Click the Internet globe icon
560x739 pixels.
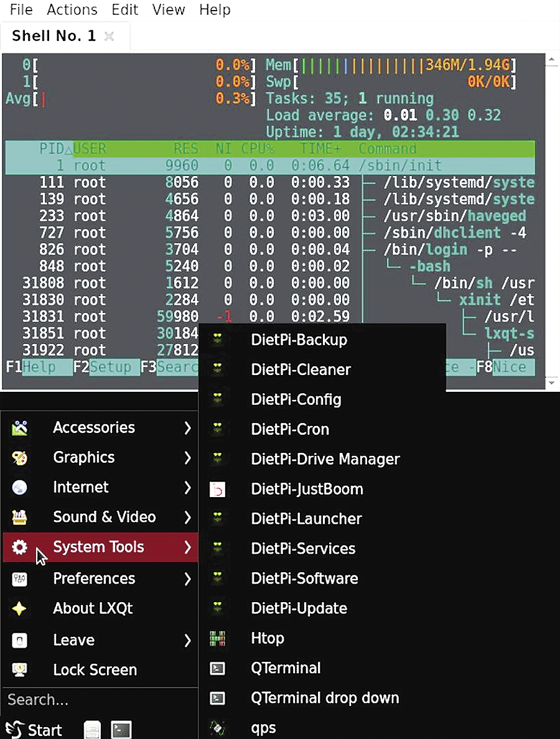[x=19, y=487]
